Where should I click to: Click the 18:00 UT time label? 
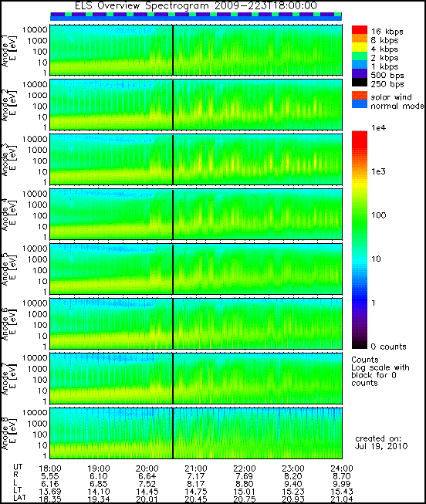click(50, 468)
